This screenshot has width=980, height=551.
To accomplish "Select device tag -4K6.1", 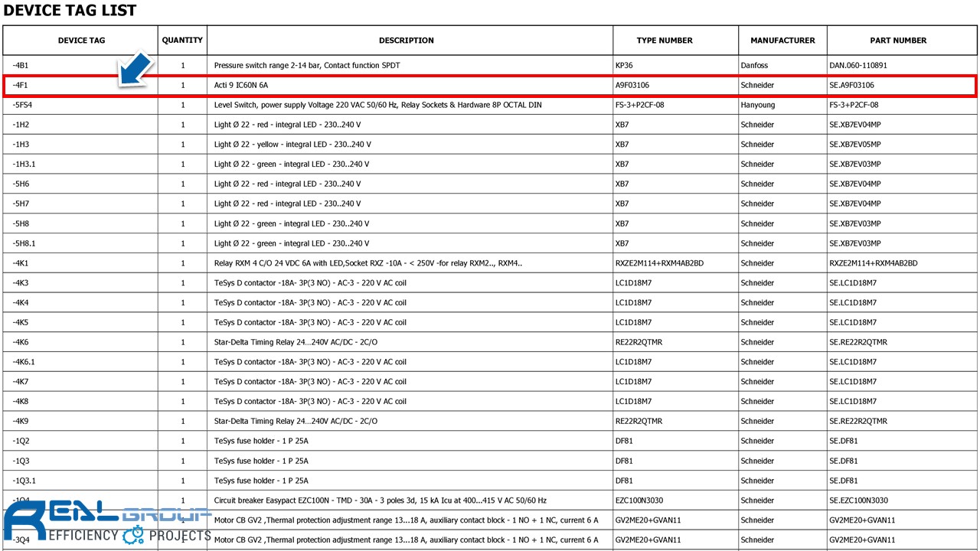I will (x=24, y=362).
